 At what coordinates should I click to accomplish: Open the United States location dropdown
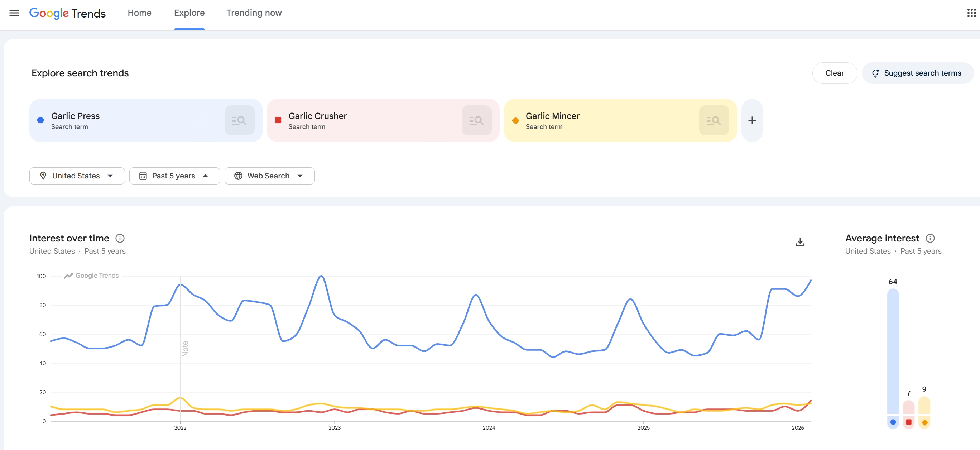[x=77, y=176]
